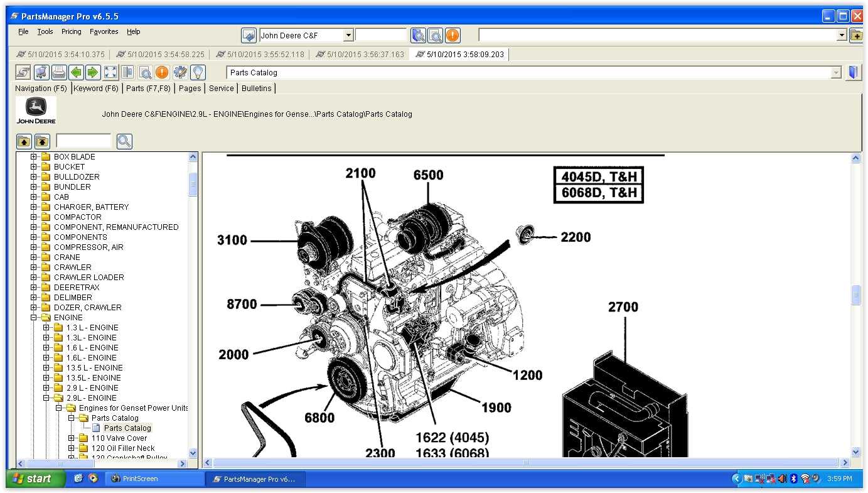Click the Bluetooth tray icon
The image size is (868, 493).
point(793,479)
